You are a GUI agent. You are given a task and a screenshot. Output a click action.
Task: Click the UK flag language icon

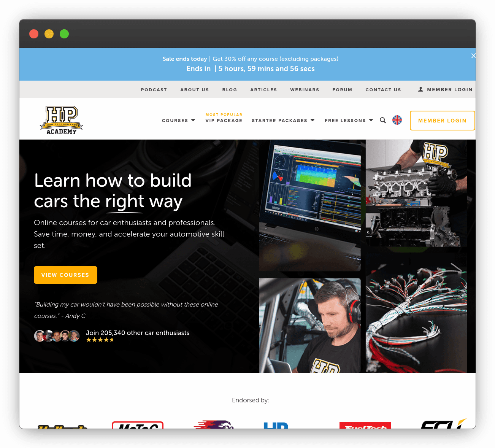pos(397,120)
